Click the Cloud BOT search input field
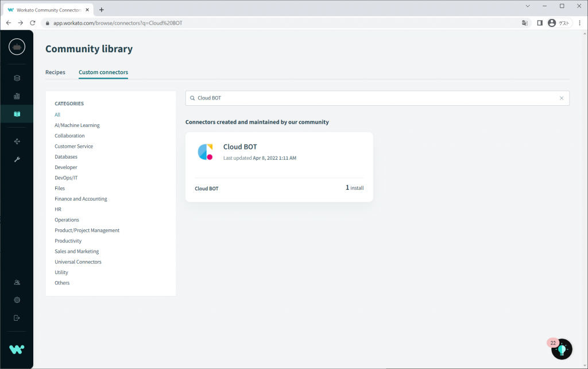 pos(377,98)
